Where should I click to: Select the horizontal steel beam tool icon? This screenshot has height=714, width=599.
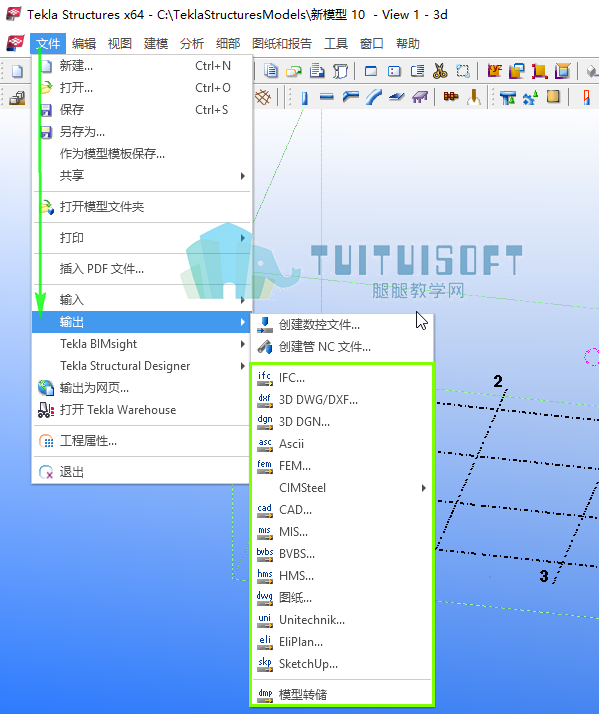pos(327,97)
